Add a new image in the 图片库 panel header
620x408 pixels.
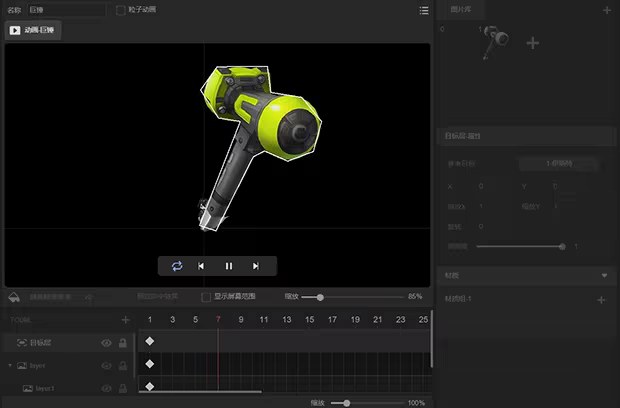[606, 10]
